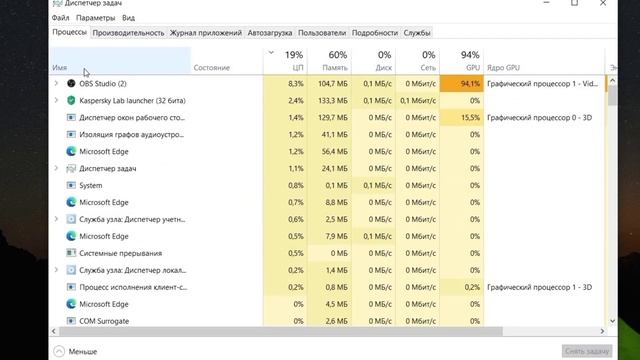Click the Служба узла: Диспетчер локальных icon

pos(71,270)
